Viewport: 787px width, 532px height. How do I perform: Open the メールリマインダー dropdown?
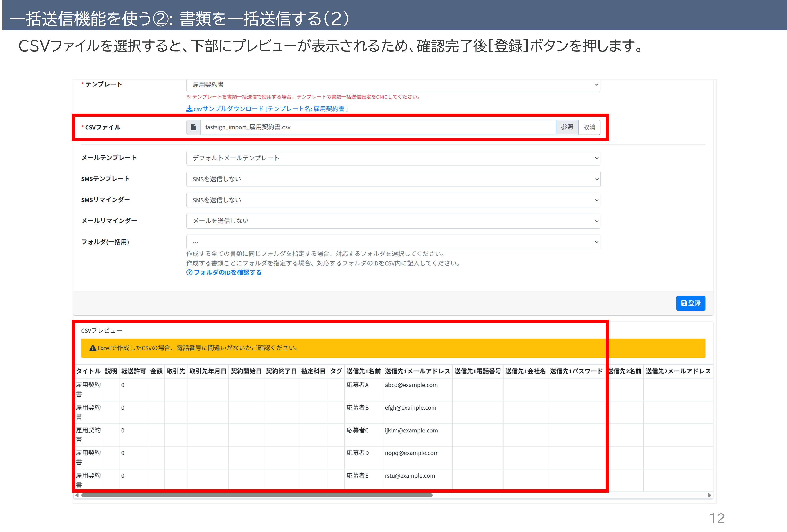(x=393, y=221)
